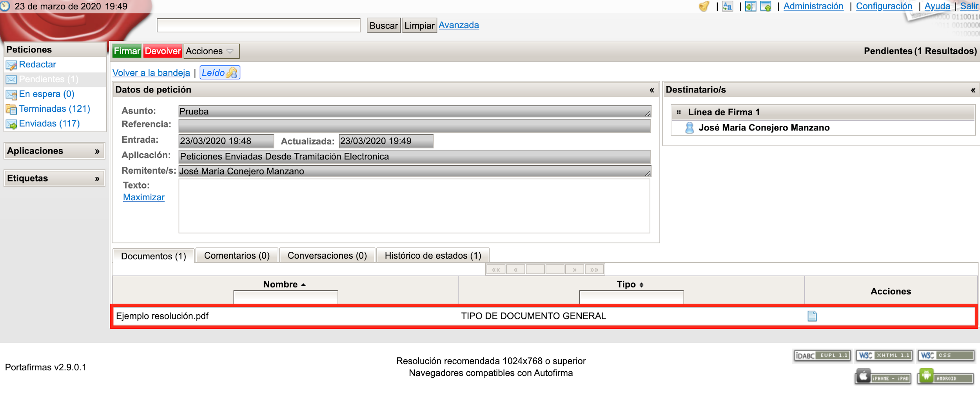Hide the left side panel icon
Image resolution: width=980 pixels, height=395 pixels.
click(750, 6)
